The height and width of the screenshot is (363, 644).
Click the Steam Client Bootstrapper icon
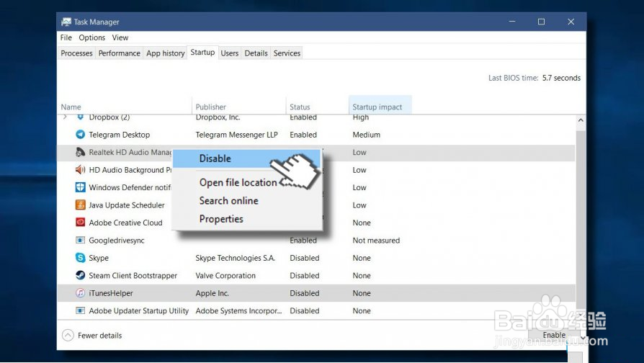click(80, 275)
